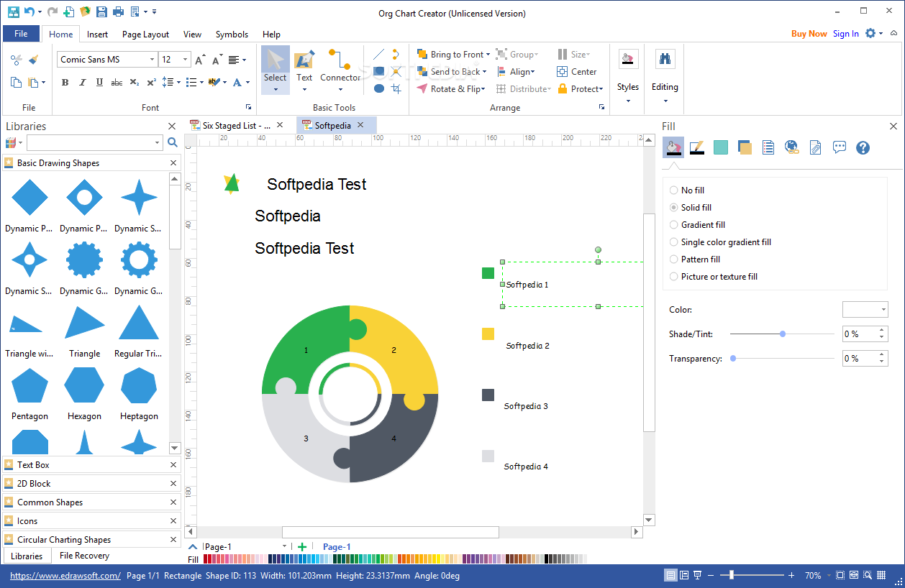Switch to the Insert ribbon tab
This screenshot has height=588, width=905.
pos(97,34)
